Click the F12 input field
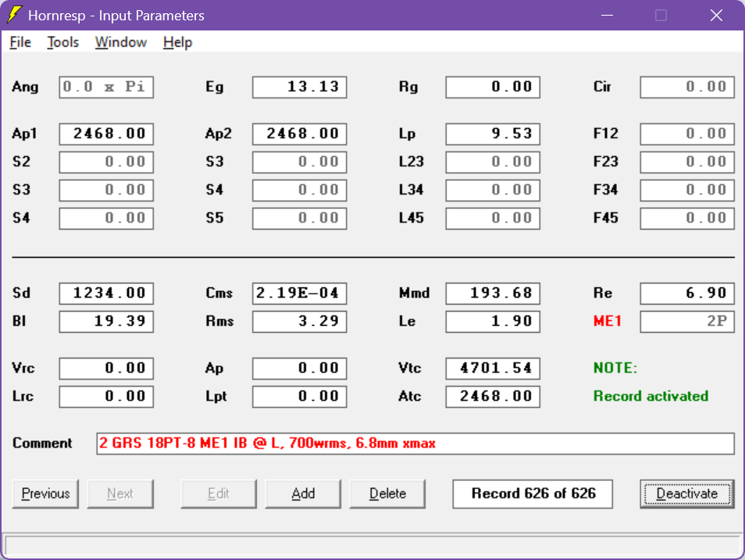 tap(687, 134)
